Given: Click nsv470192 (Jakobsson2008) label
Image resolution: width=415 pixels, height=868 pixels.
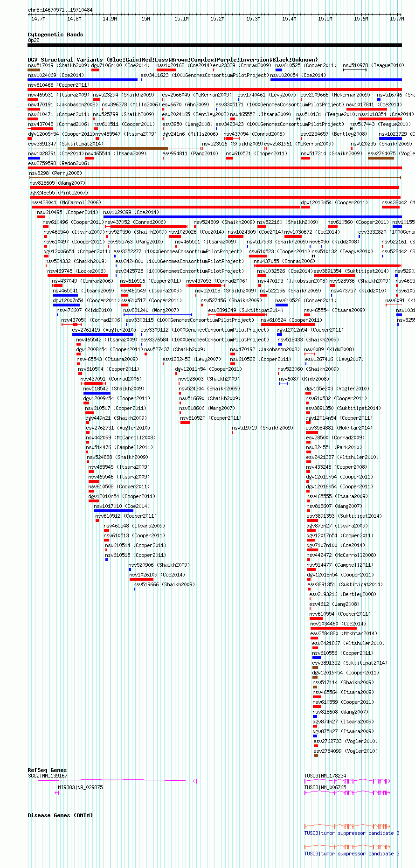Looking at the screenshot, I should pyautogui.click(x=265, y=349).
